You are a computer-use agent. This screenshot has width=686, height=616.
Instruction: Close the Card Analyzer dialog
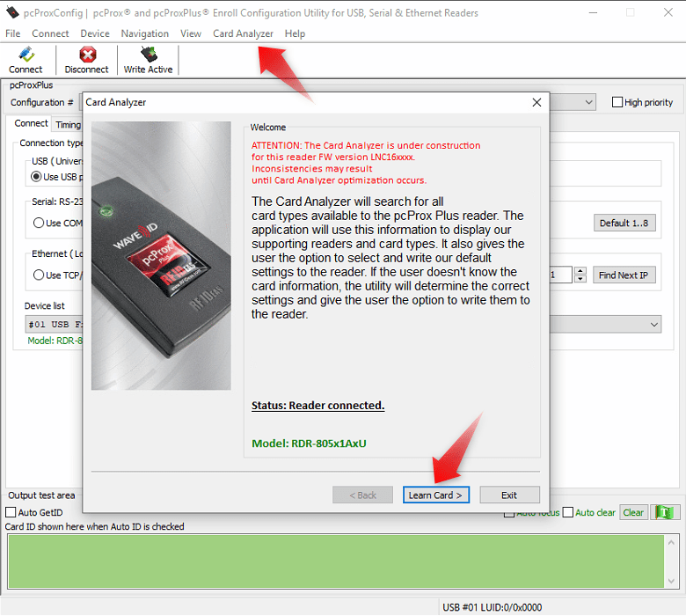(536, 102)
